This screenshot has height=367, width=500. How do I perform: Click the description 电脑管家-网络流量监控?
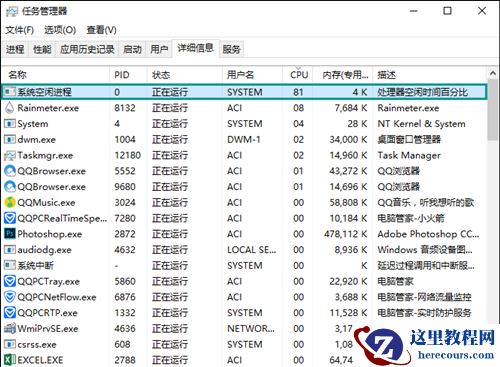[424, 297]
